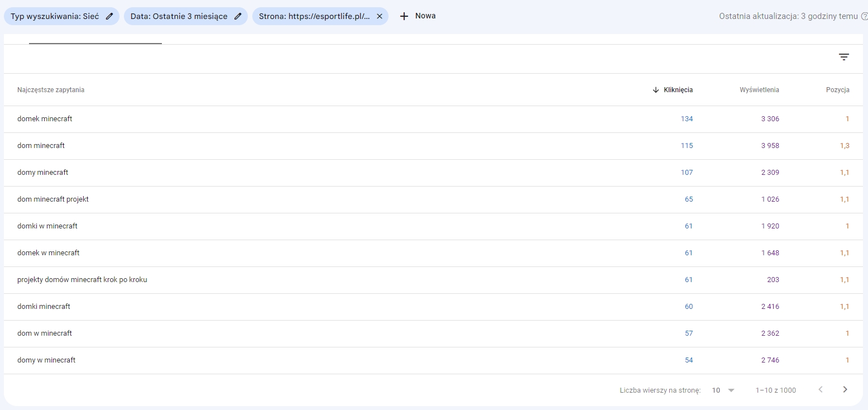The width and height of the screenshot is (868, 410).
Task: Remove the Strona esportlife.pl filter
Action: (x=380, y=16)
